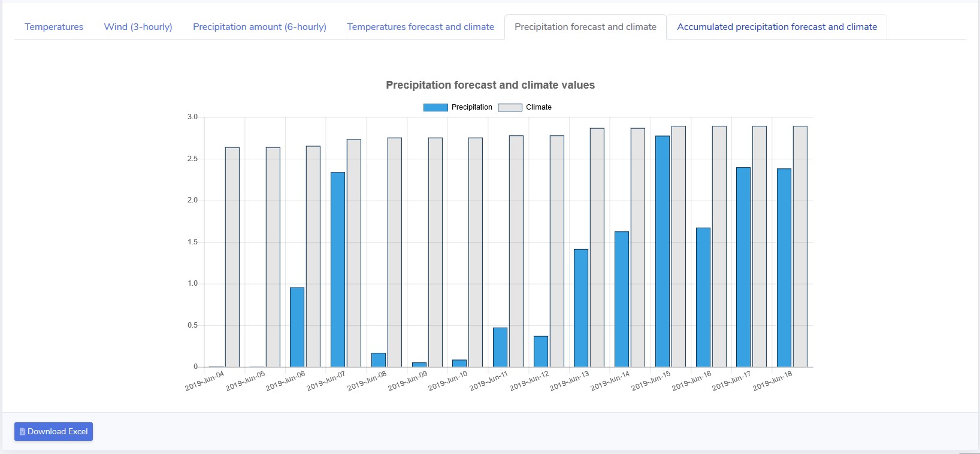Open Accumulated precipitation forecast and climate tab

pyautogui.click(x=777, y=27)
